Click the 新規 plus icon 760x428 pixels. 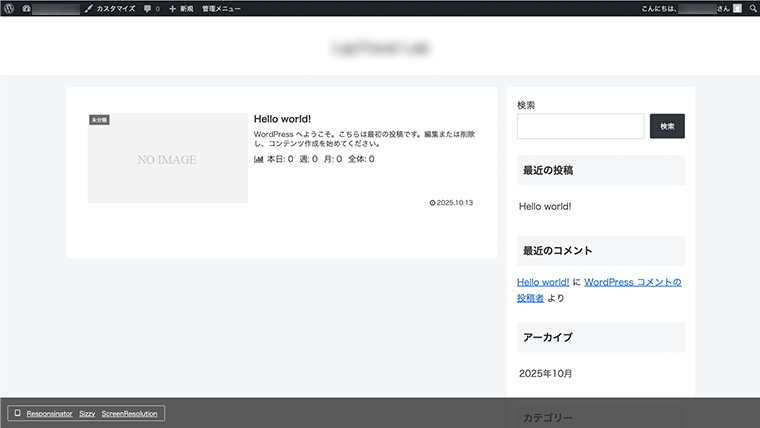coord(172,8)
